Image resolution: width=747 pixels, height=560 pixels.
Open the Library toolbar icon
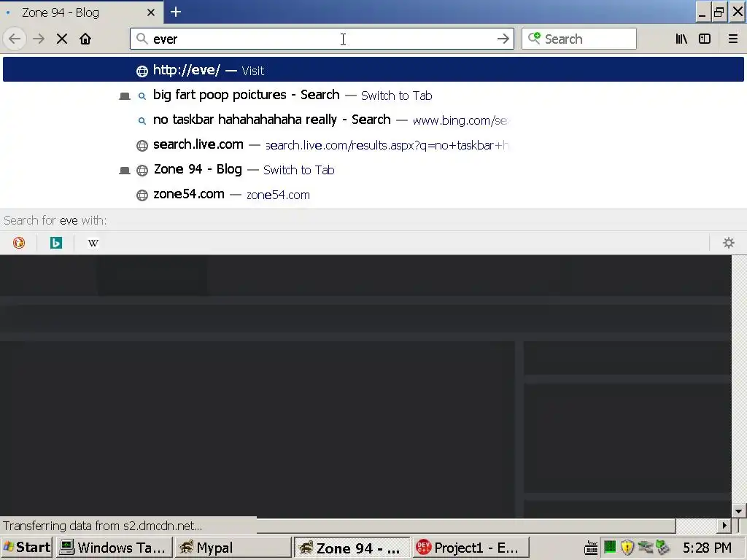[681, 39]
